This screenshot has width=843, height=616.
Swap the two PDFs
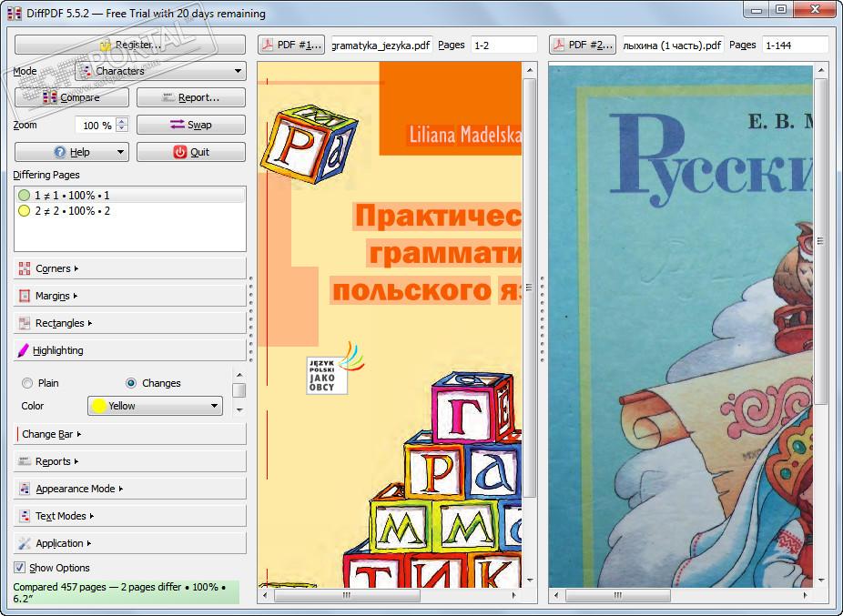pos(190,125)
